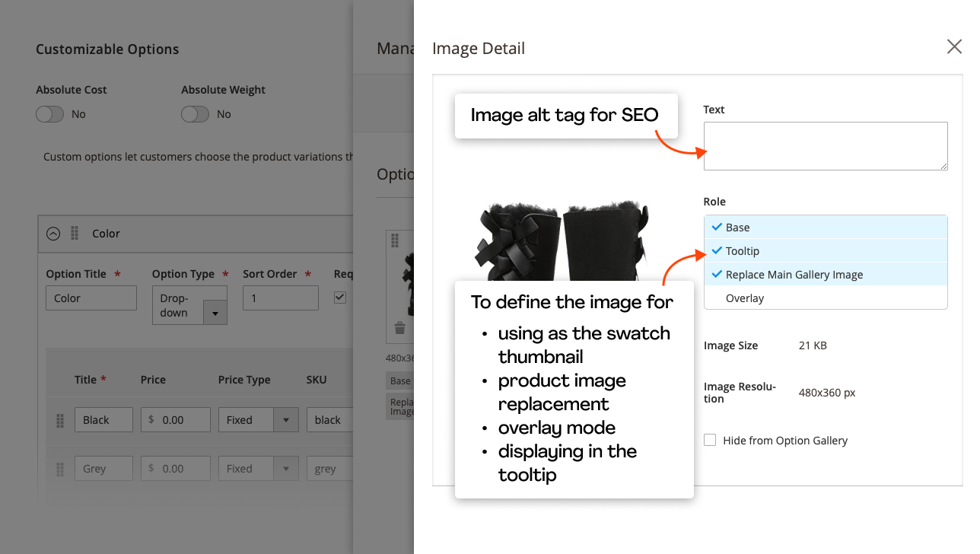
Task: Click inside the Text alt tag field
Action: (826, 145)
